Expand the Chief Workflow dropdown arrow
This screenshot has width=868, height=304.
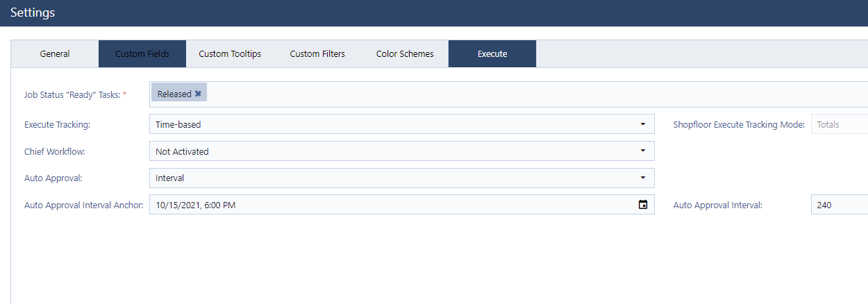coord(643,151)
